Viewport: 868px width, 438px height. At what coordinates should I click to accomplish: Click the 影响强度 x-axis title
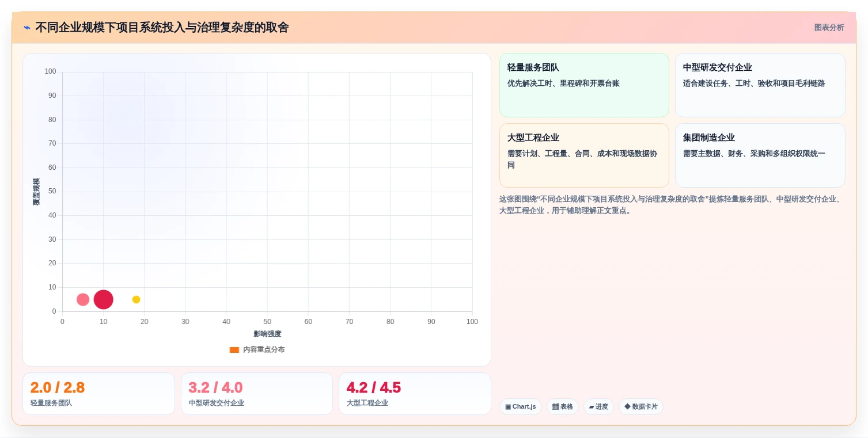pyautogui.click(x=267, y=334)
